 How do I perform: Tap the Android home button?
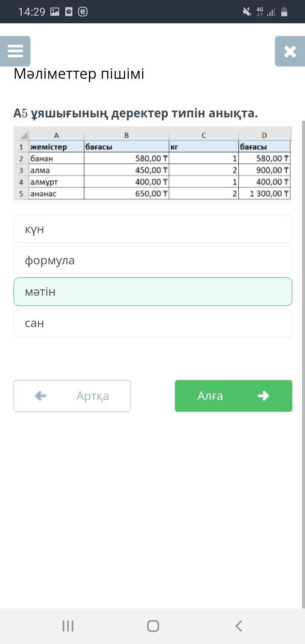[x=153, y=626]
